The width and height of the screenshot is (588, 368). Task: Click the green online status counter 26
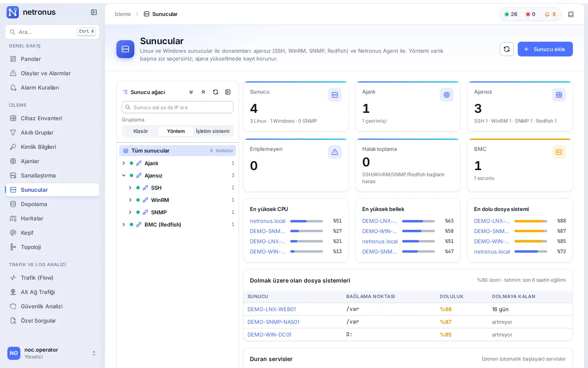(x=511, y=14)
